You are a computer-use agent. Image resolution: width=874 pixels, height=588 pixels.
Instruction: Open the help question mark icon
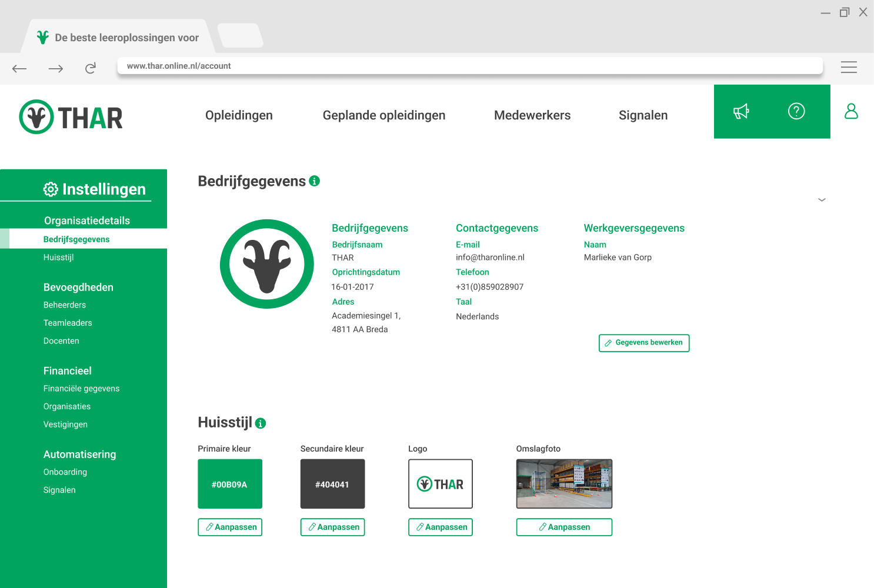[796, 111]
